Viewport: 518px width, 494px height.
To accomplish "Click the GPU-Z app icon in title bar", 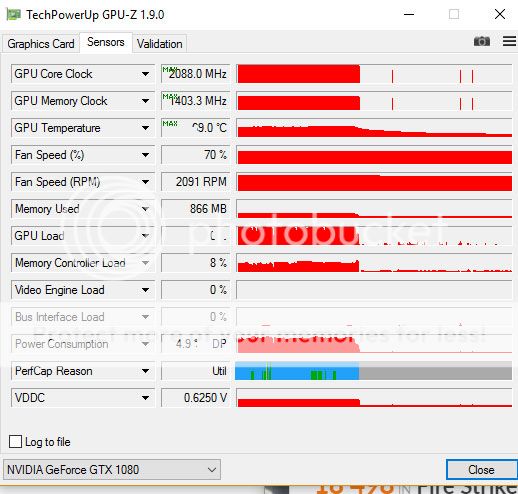I will tap(13, 15).
